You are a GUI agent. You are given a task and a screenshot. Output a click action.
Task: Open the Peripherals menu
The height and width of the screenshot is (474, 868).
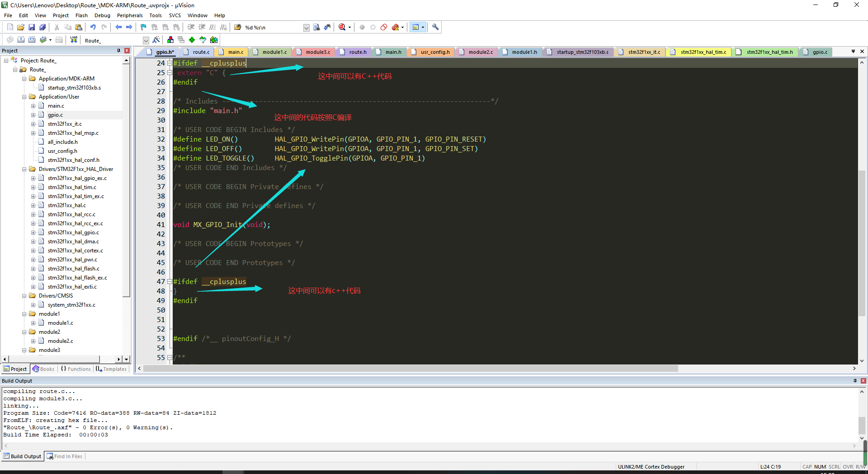(130, 15)
